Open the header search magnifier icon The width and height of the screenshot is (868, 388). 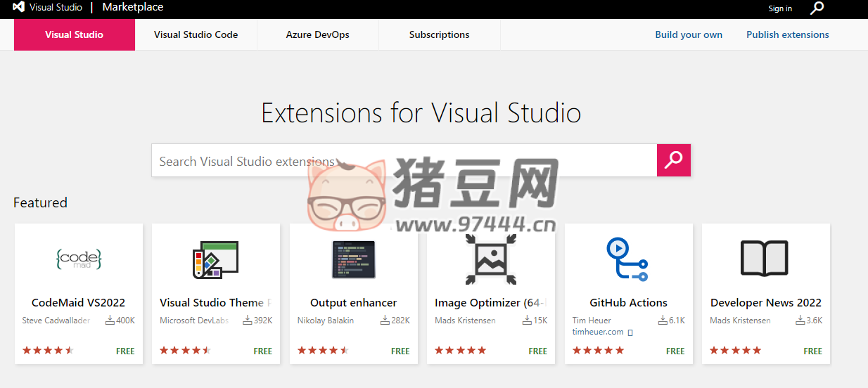(817, 8)
